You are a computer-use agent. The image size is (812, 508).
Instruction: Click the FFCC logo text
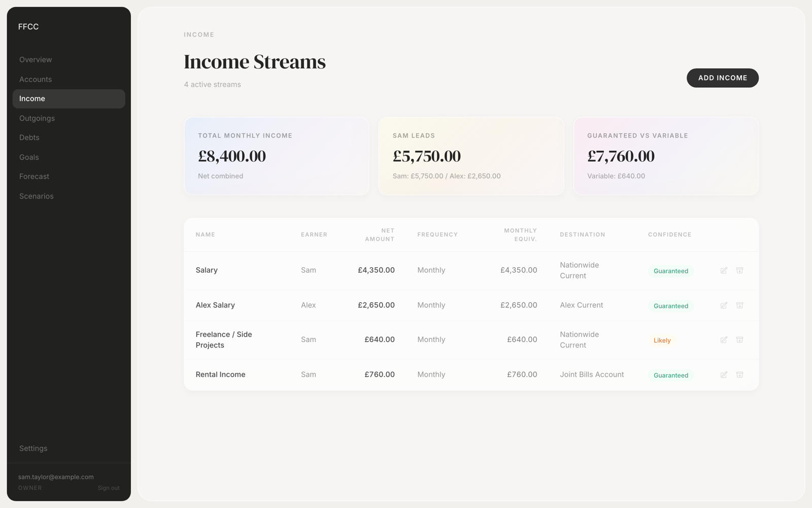(x=28, y=27)
